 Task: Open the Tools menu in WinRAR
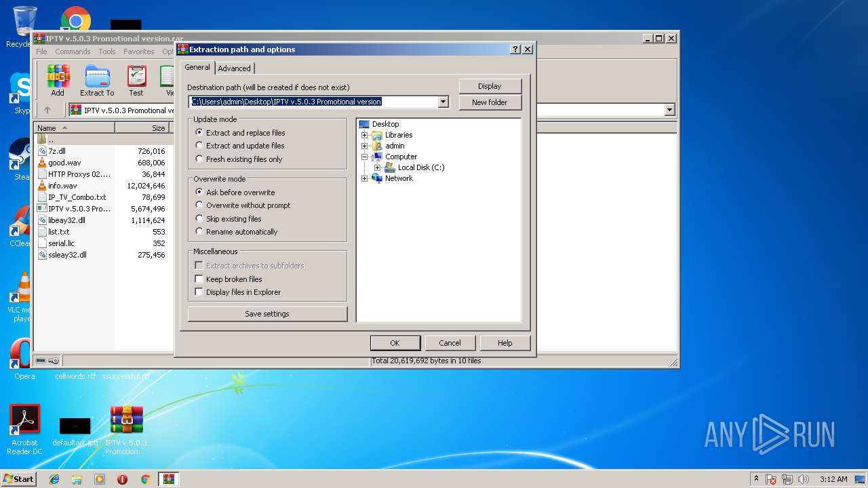107,52
